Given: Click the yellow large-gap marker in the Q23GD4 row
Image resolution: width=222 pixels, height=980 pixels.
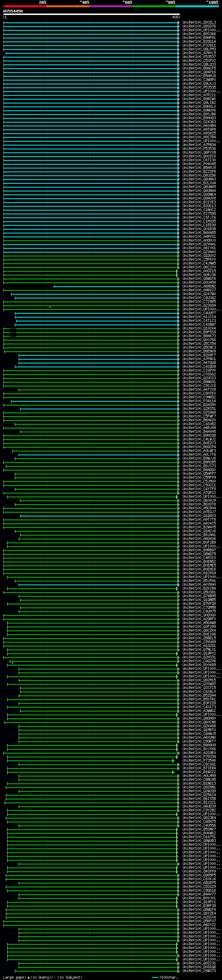Looking at the screenshot, I should click(x=50, y=307).
